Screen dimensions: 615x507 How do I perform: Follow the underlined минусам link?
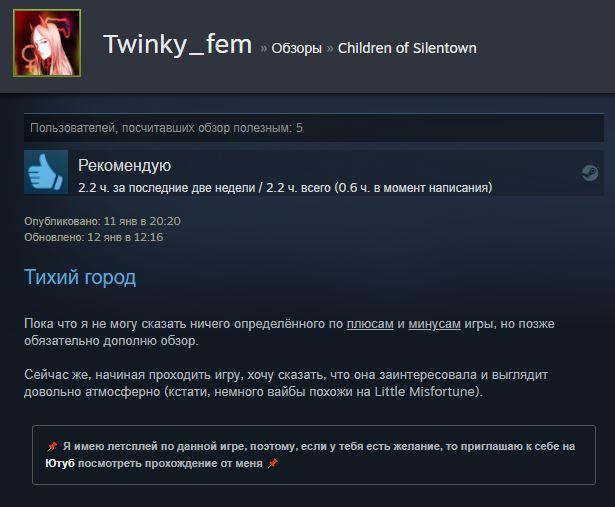click(x=434, y=324)
